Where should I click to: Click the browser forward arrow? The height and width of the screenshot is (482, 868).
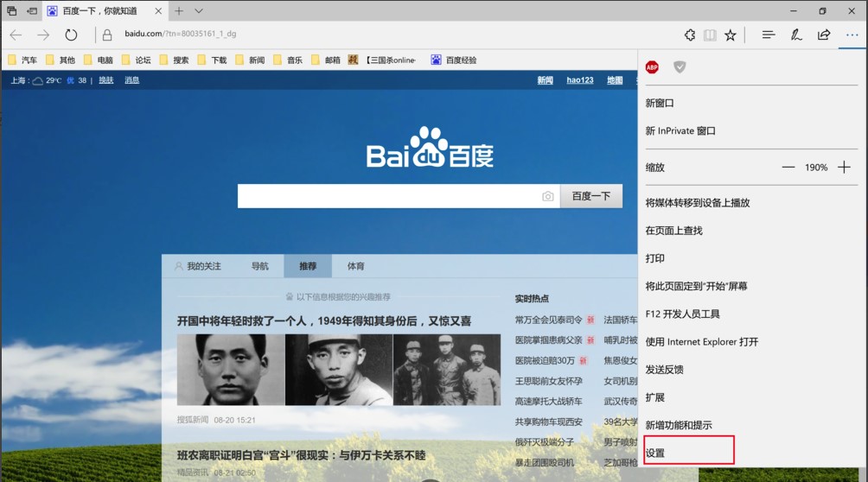43,35
